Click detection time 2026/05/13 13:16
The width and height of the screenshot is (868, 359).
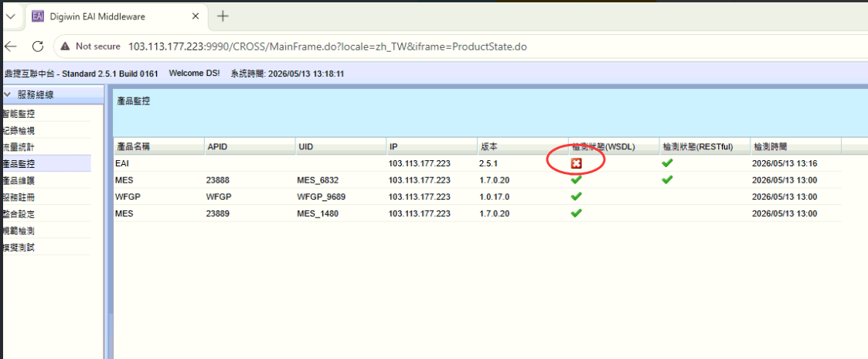(x=785, y=163)
